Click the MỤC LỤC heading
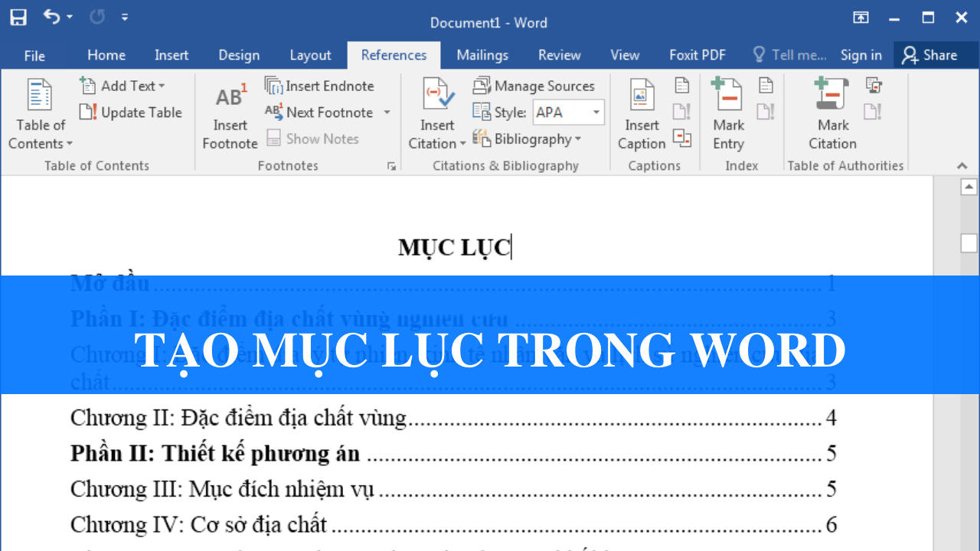The width and height of the screenshot is (980, 551). [x=454, y=247]
